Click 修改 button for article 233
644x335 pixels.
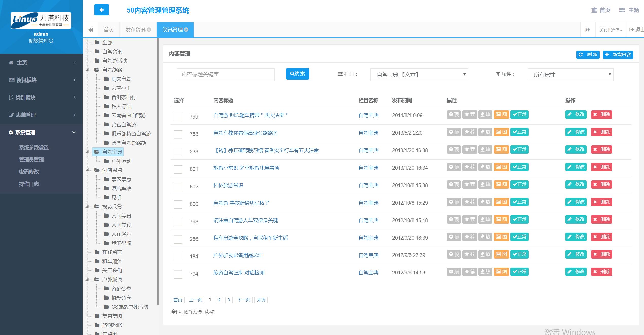click(576, 150)
